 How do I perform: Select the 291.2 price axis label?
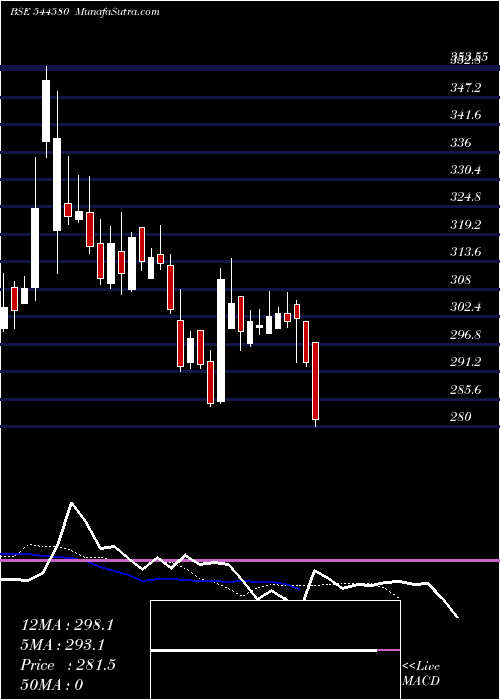pyautogui.click(x=466, y=362)
